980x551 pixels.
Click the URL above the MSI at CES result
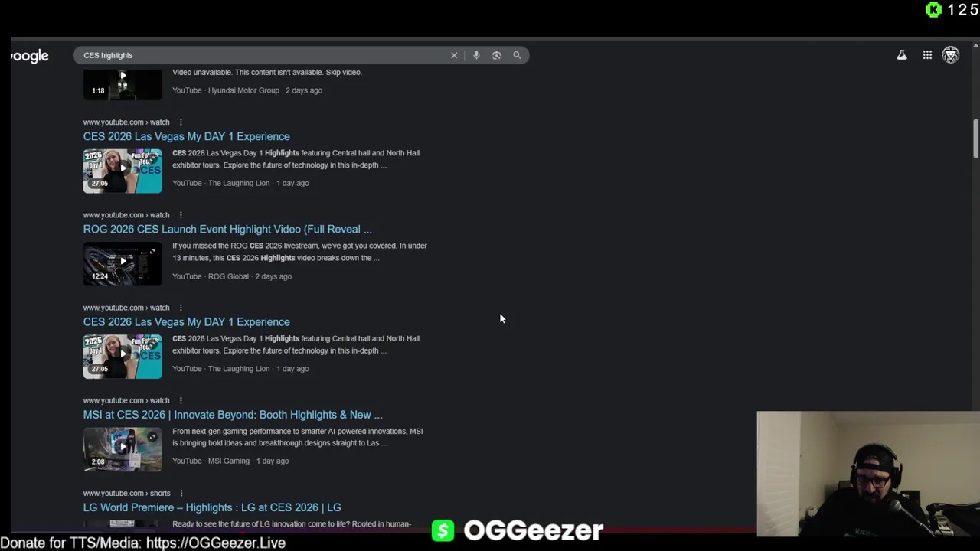(126, 400)
